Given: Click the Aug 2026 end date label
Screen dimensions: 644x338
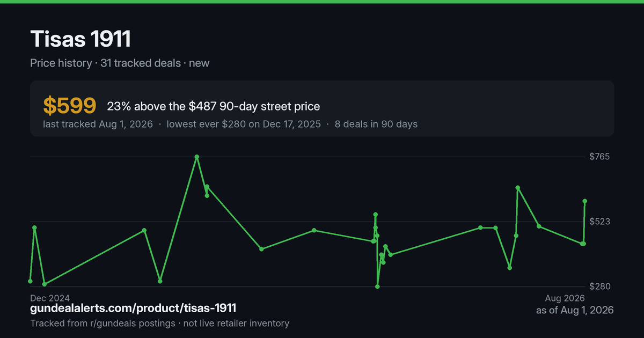Looking at the screenshot, I should click(x=565, y=298).
